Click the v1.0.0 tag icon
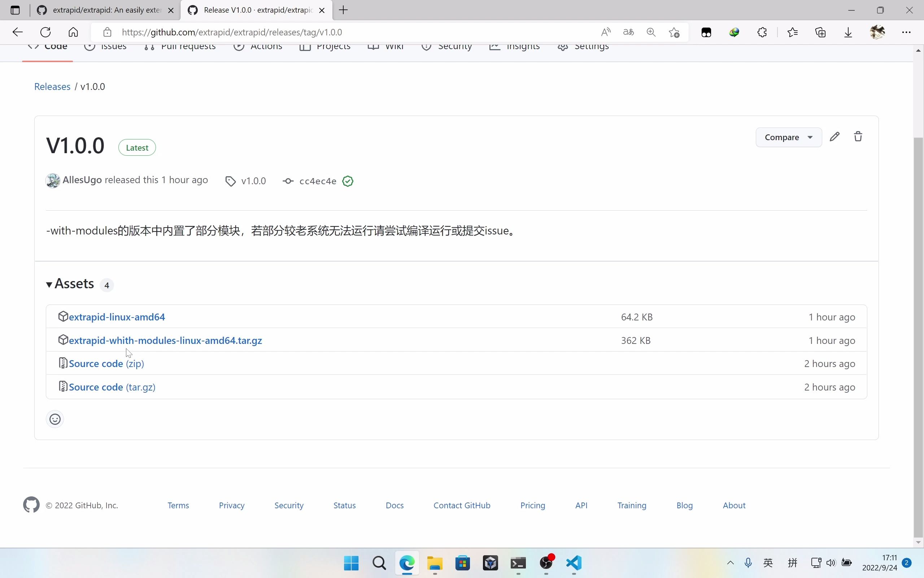The height and width of the screenshot is (578, 924). 230,181
